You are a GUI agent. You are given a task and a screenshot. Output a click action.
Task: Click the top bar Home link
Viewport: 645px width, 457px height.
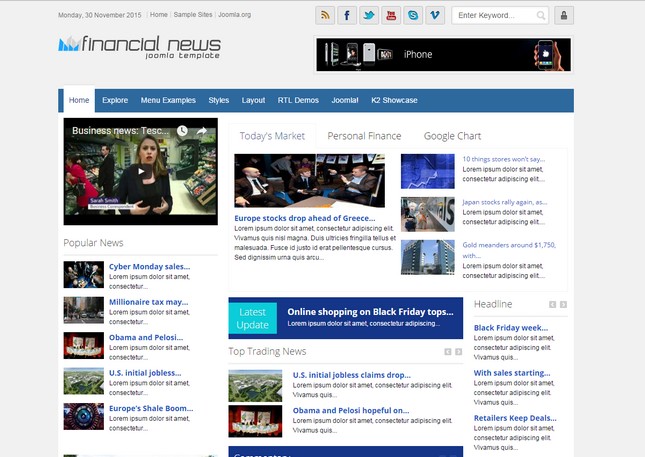point(159,15)
